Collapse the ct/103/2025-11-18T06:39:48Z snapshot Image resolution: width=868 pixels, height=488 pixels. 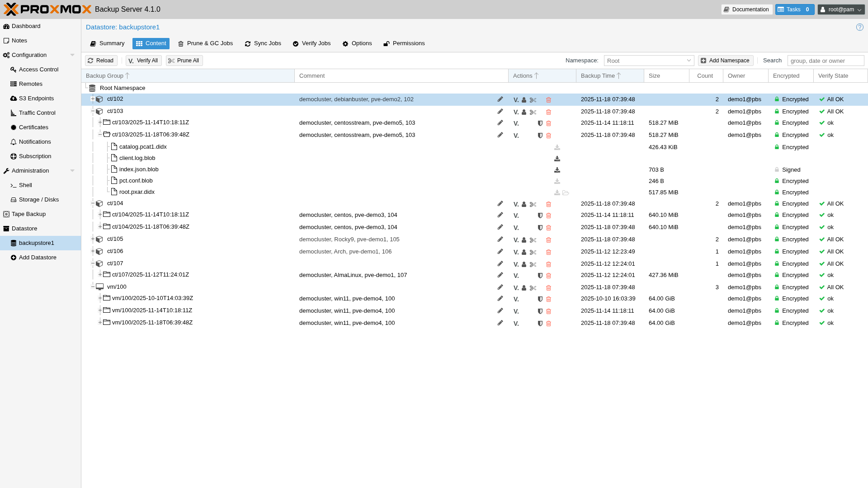100,134
